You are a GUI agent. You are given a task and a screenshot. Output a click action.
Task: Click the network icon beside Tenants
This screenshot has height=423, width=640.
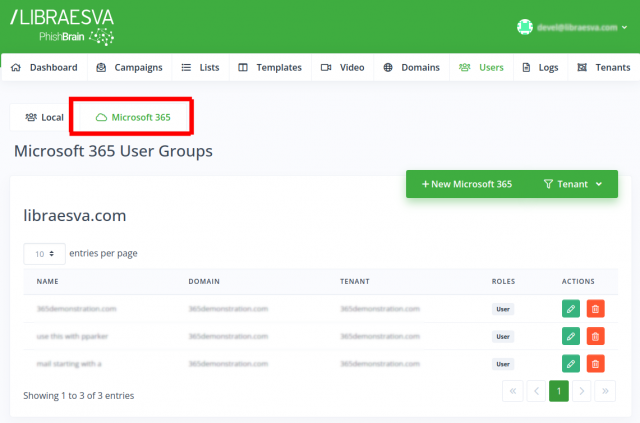click(582, 67)
